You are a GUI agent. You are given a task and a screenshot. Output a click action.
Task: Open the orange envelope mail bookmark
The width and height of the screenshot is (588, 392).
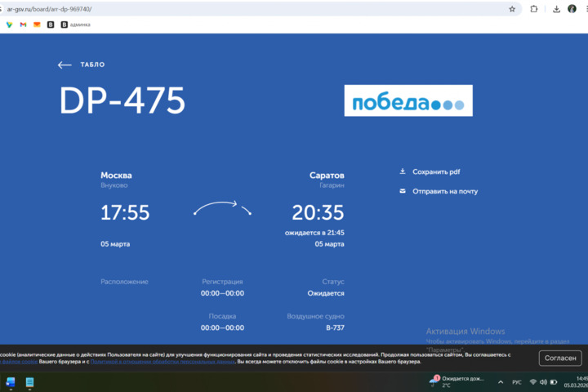(37, 24)
